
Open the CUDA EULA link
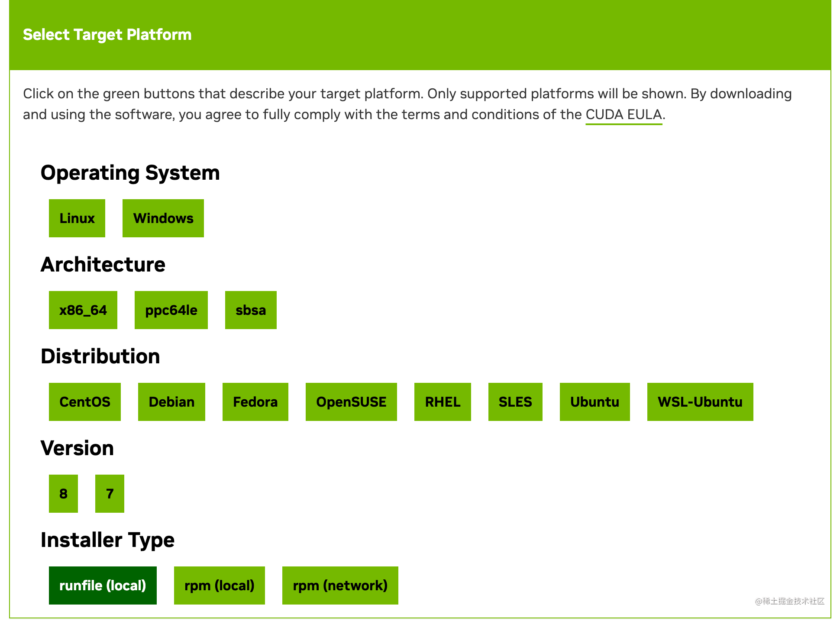(624, 115)
